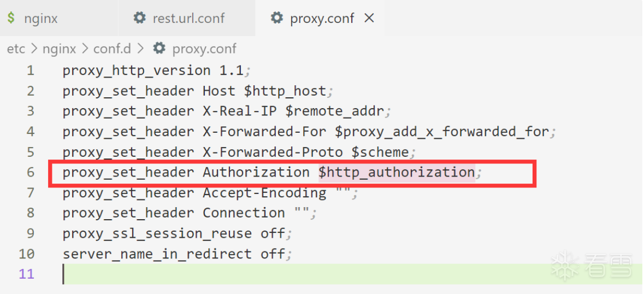Image resolution: width=644 pixels, height=294 pixels.
Task: Click the proxy_http_version 1.1 line
Action: tap(156, 70)
